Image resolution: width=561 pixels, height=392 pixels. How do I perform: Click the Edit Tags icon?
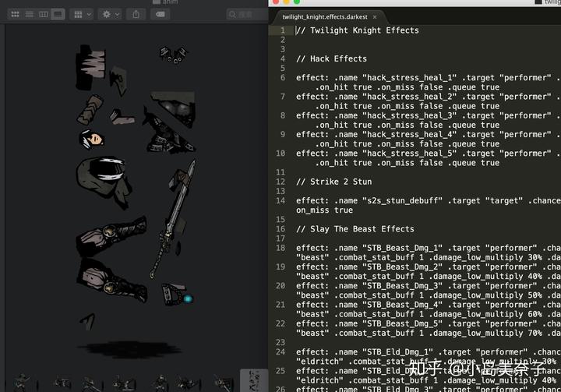point(158,14)
